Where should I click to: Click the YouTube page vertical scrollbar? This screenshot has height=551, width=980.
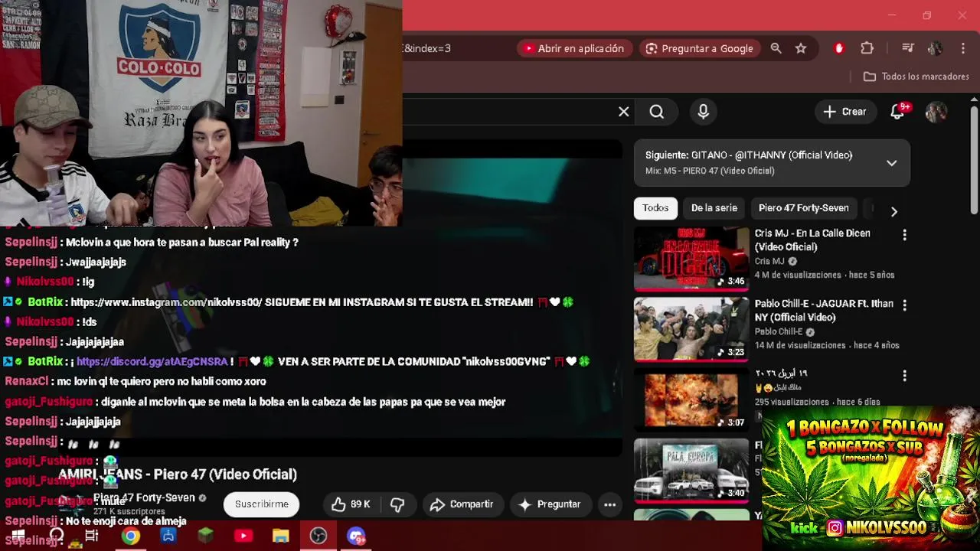pos(974,161)
